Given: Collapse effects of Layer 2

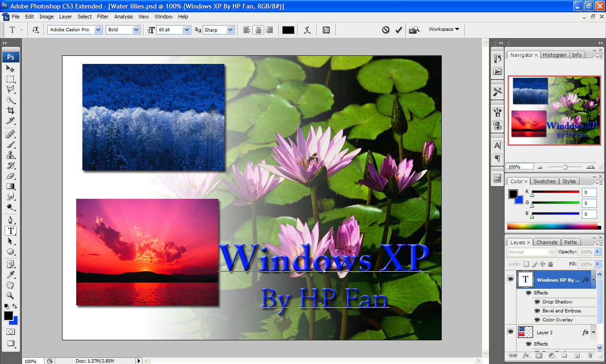Looking at the screenshot, I should pyautogui.click(x=594, y=332).
